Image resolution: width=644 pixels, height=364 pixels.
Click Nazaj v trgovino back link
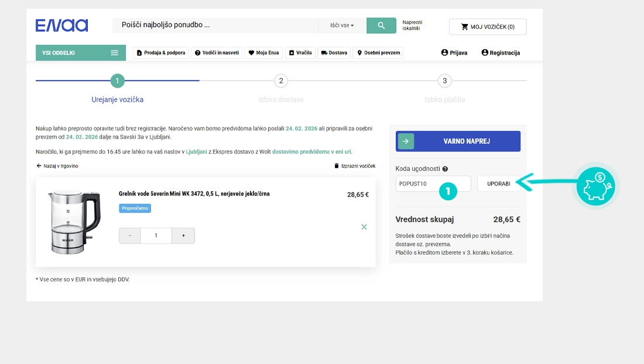57,166
